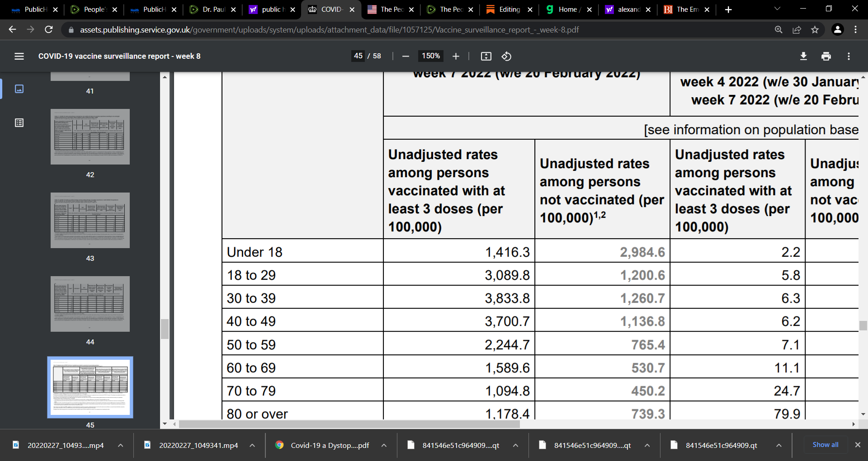Viewport: 868px width, 461px height.
Task: Go back to the previous page
Action: point(12,29)
